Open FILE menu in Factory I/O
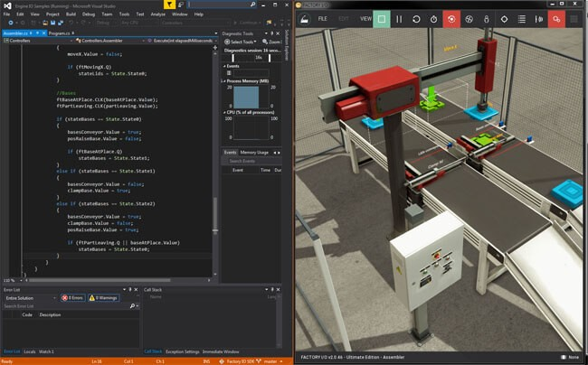This screenshot has width=588, height=365. tap(322, 18)
